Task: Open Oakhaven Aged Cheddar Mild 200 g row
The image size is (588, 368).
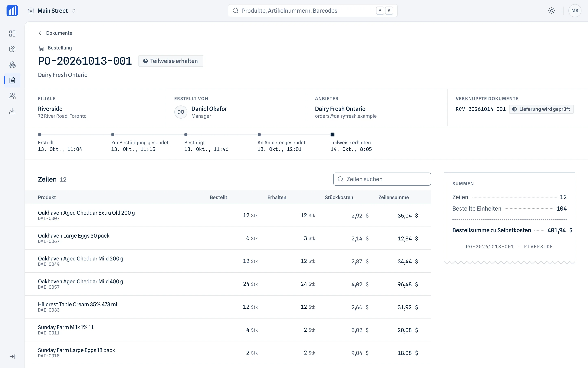Action: (x=228, y=261)
